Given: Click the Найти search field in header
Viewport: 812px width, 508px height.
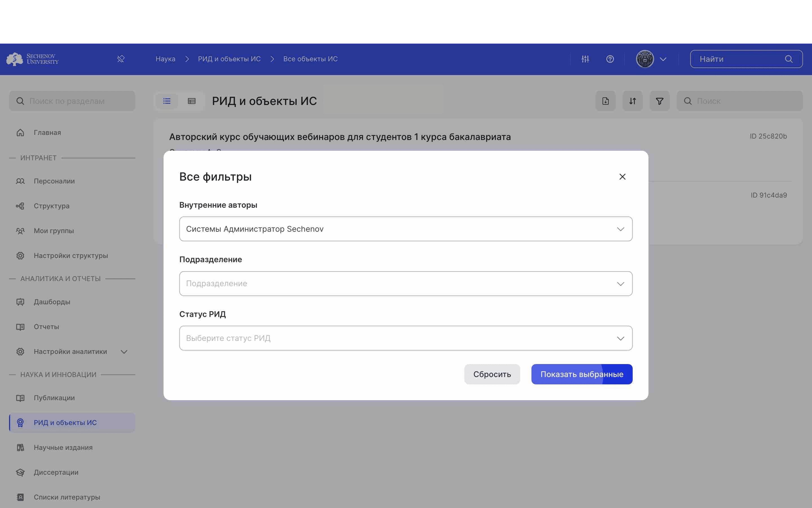Looking at the screenshot, I should (746, 59).
